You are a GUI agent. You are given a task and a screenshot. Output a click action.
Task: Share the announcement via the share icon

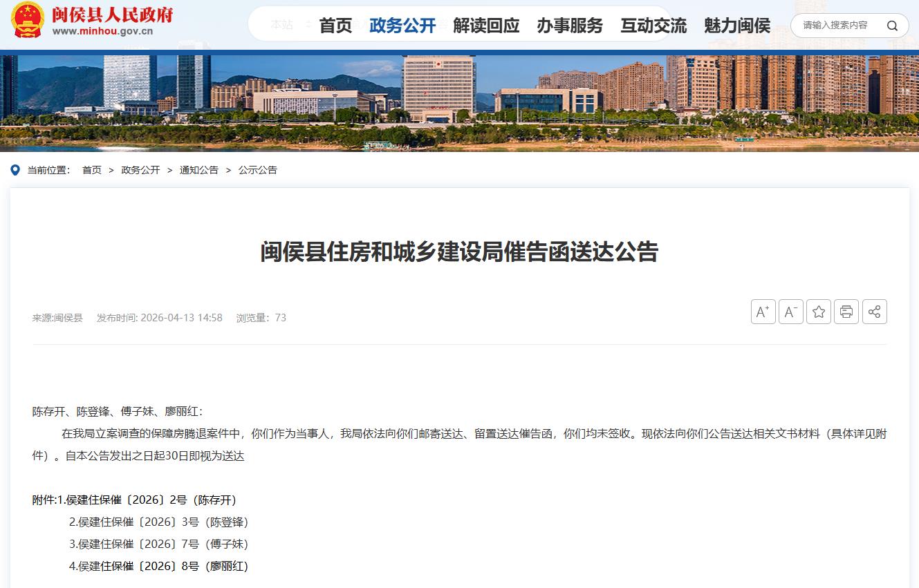pos(874,312)
